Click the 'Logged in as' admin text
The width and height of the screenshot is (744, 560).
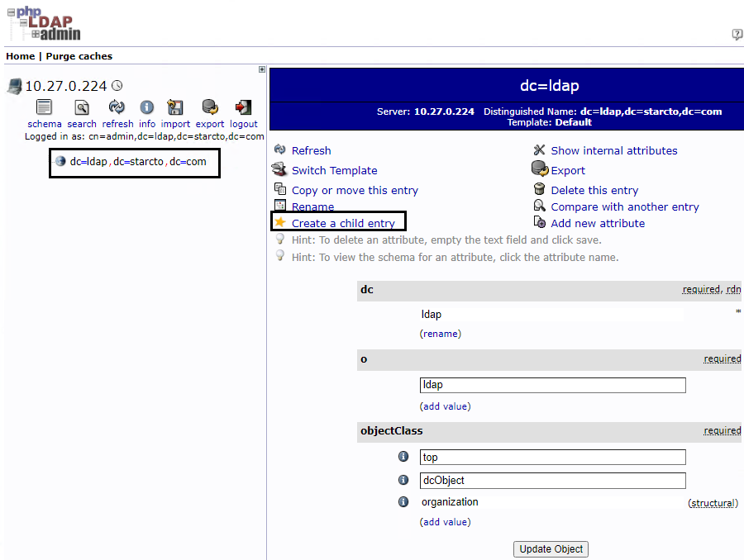(144, 136)
